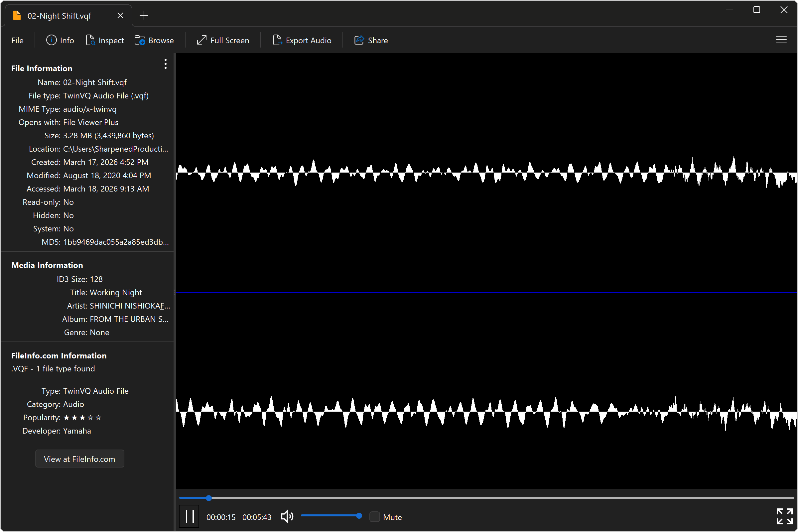The image size is (798, 532).
Task: Click the lower waveform channel
Action: click(486, 413)
